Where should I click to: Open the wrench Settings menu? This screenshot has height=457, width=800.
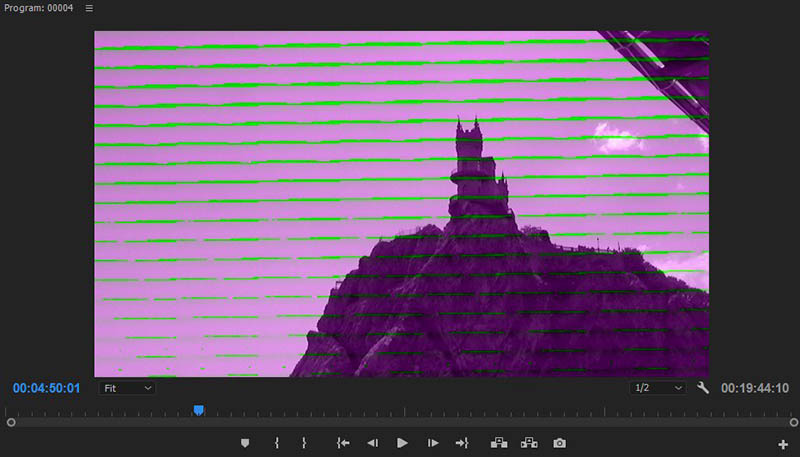coord(703,388)
